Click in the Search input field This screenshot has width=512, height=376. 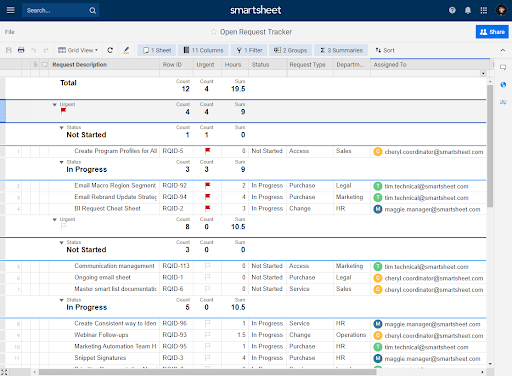click(55, 10)
